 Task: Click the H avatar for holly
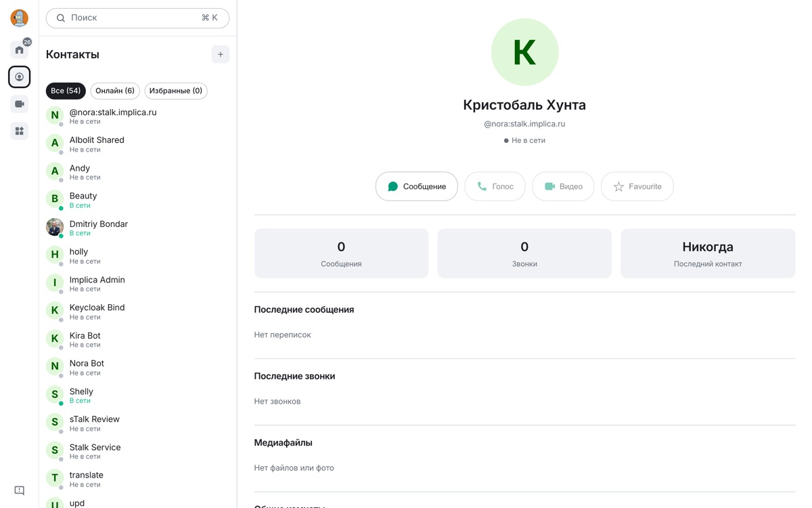pos(55,255)
